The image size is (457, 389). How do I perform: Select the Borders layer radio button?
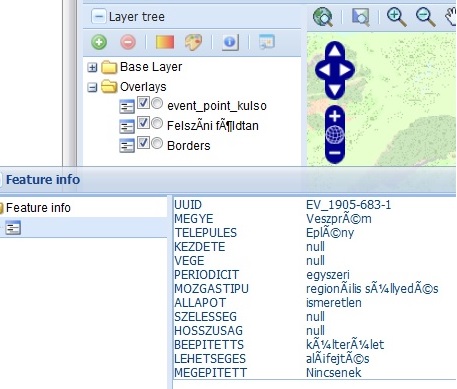[x=157, y=143]
